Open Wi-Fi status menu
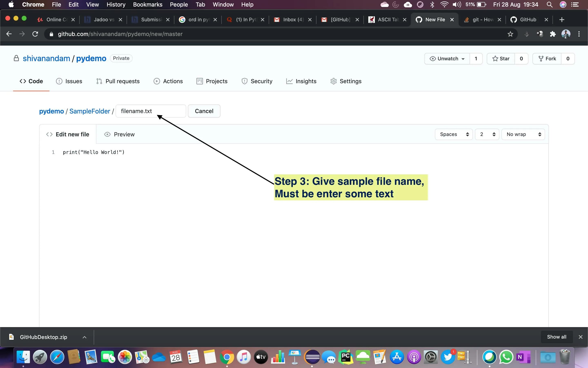The height and width of the screenshot is (368, 588). point(444,5)
